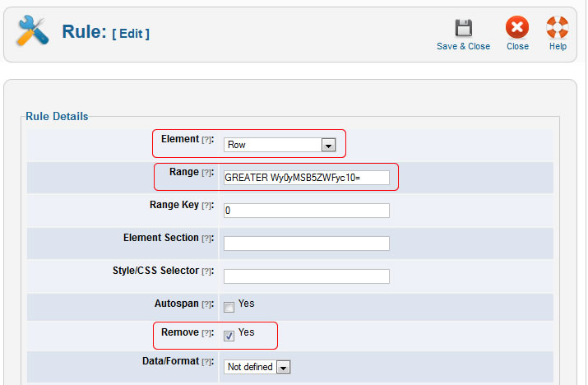Enable the Autospan checkbox
This screenshot has width=588, height=385.
229,307
